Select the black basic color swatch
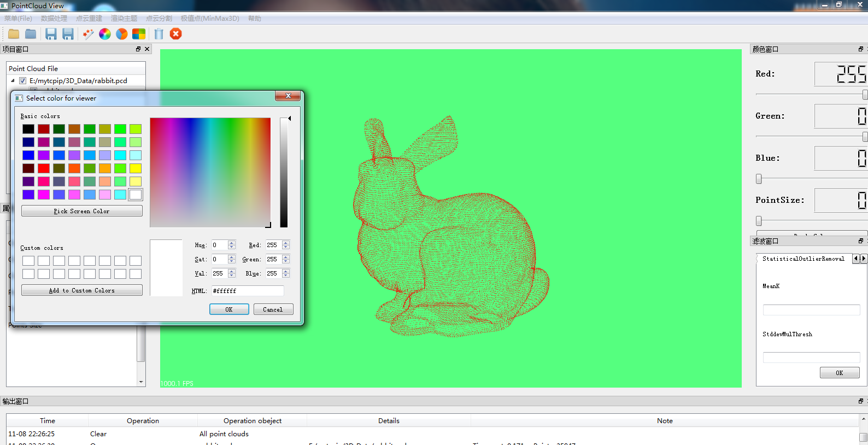This screenshot has height=445, width=868. click(28, 129)
